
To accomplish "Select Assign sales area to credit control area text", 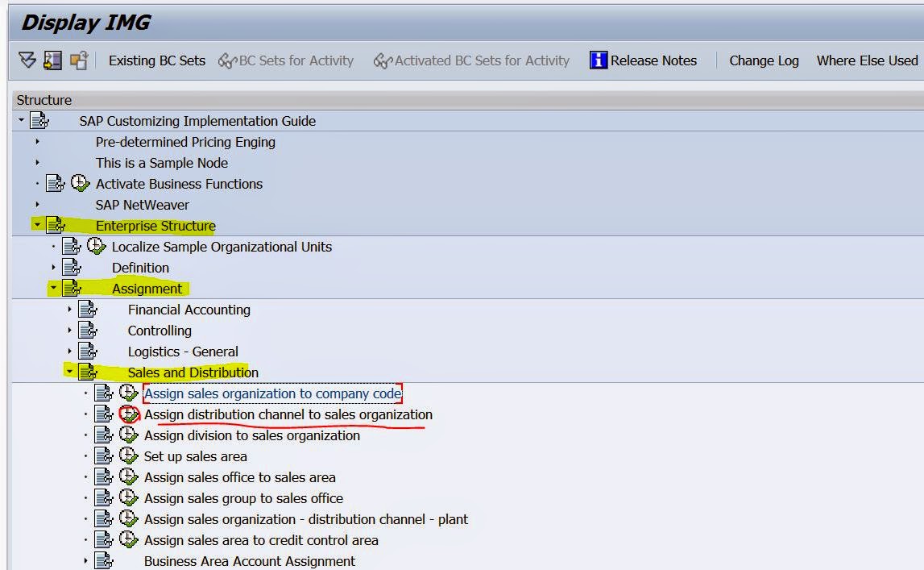I will (261, 540).
